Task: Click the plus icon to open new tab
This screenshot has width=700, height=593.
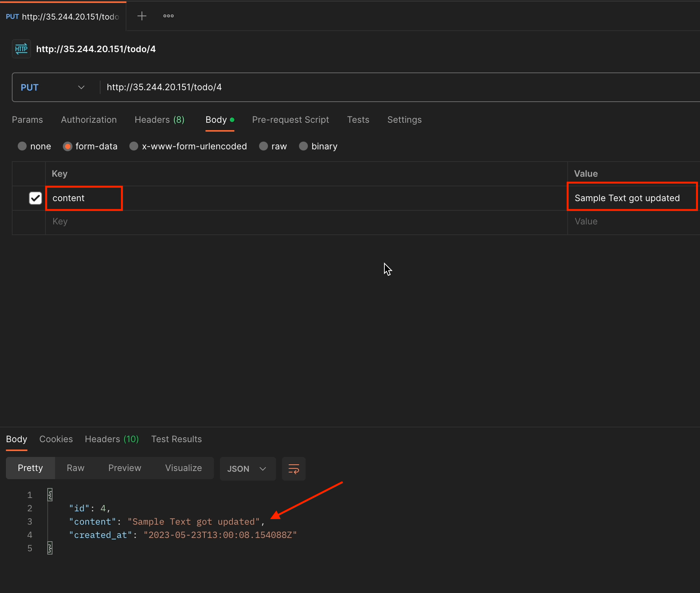Action: 142,16
